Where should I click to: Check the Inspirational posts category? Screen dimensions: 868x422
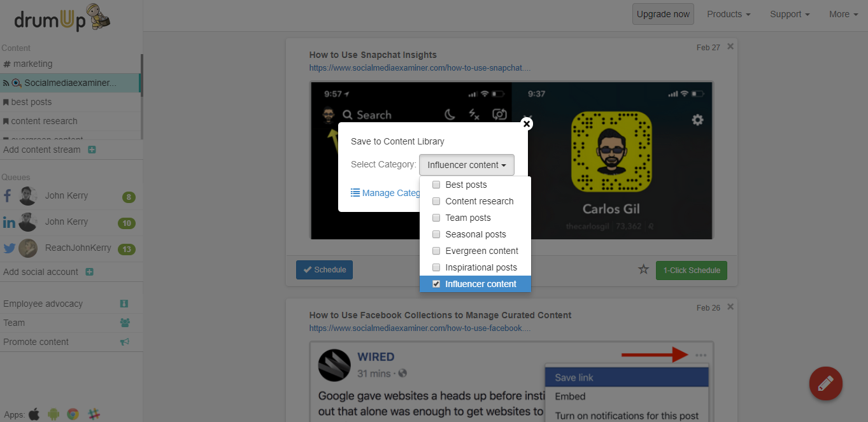click(436, 267)
